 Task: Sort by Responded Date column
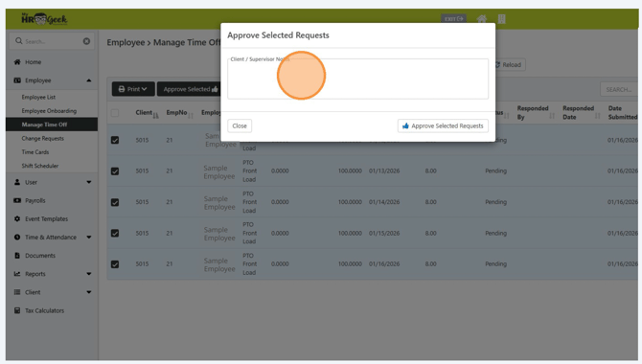[582, 113]
